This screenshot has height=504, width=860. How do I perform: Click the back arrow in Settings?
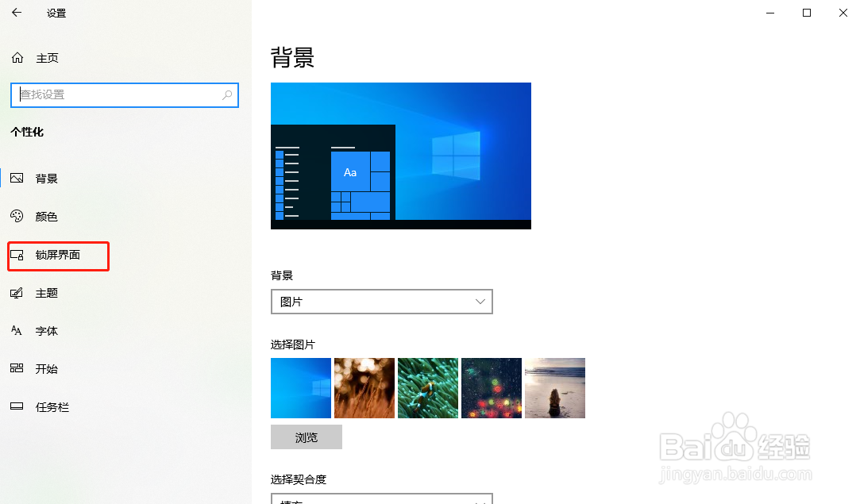coord(17,13)
